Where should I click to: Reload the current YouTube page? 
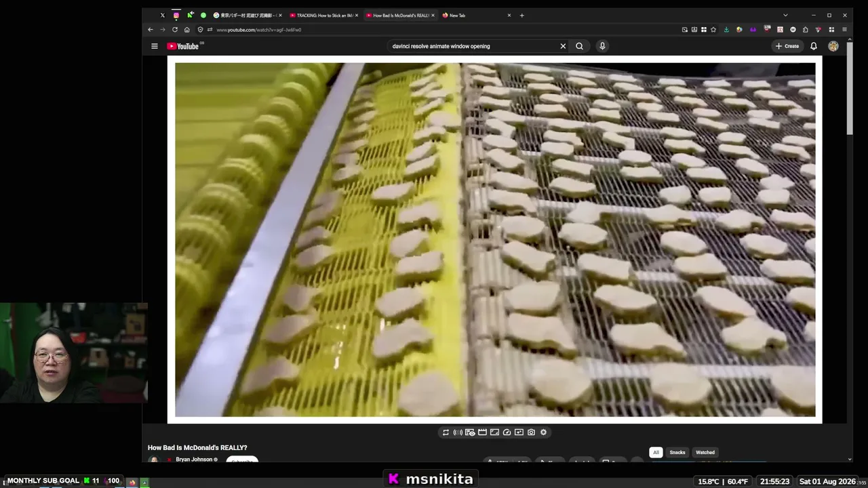(175, 30)
